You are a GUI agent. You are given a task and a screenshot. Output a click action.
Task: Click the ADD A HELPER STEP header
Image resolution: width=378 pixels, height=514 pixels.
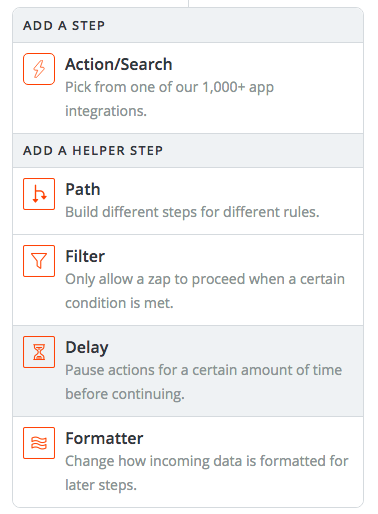[x=93, y=151]
